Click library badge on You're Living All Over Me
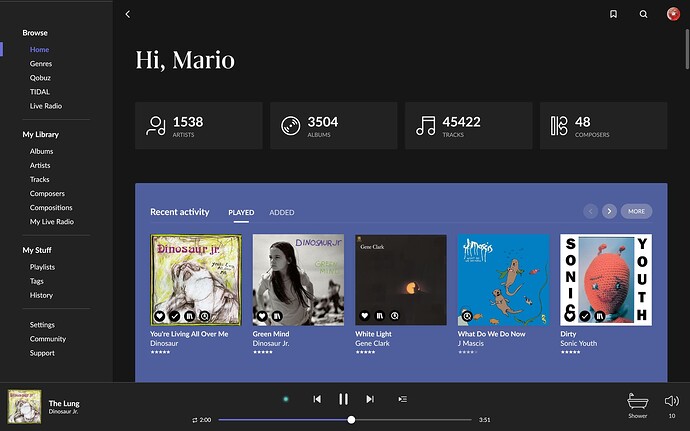690x431 pixels. point(189,316)
